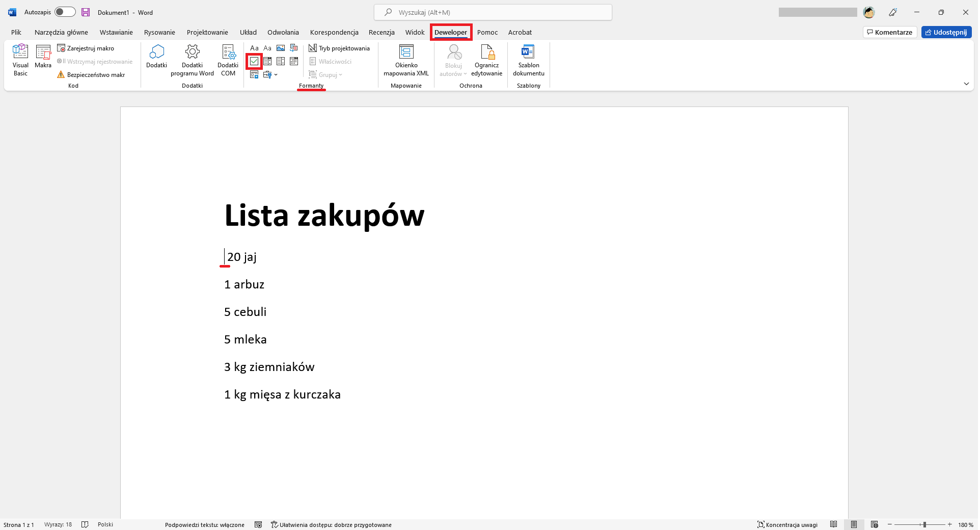Open word count Wyrazy: 18
980x530 pixels.
tap(58, 524)
